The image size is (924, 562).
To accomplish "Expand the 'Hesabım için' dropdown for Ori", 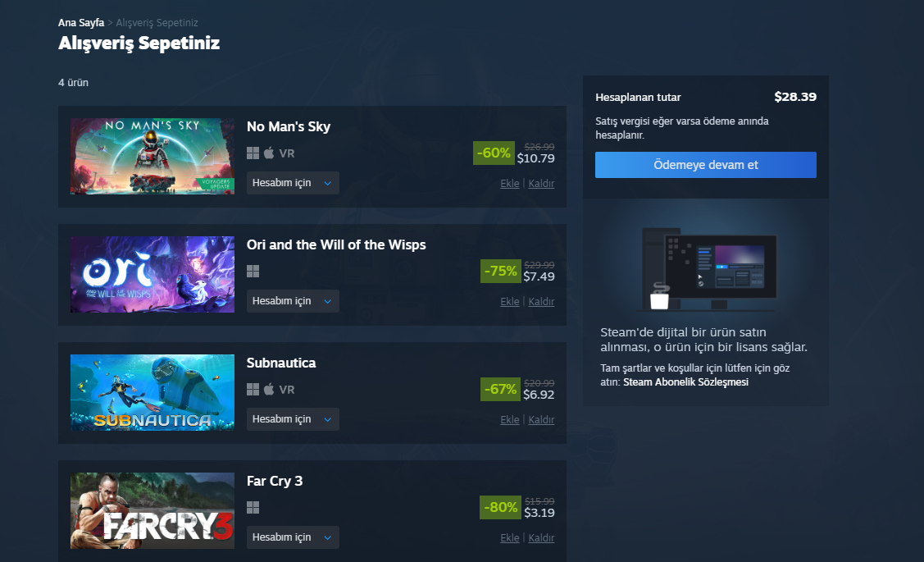I will click(293, 301).
